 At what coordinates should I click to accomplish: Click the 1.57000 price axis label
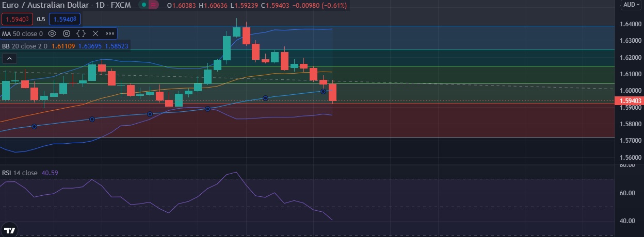pos(630,141)
